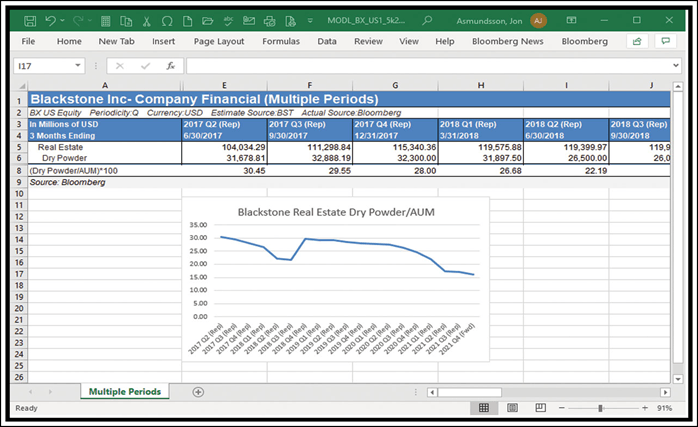Viewport: 698px width, 427px height.
Task: Open the Undo history dropdown arrow
Action: pyautogui.click(x=63, y=20)
